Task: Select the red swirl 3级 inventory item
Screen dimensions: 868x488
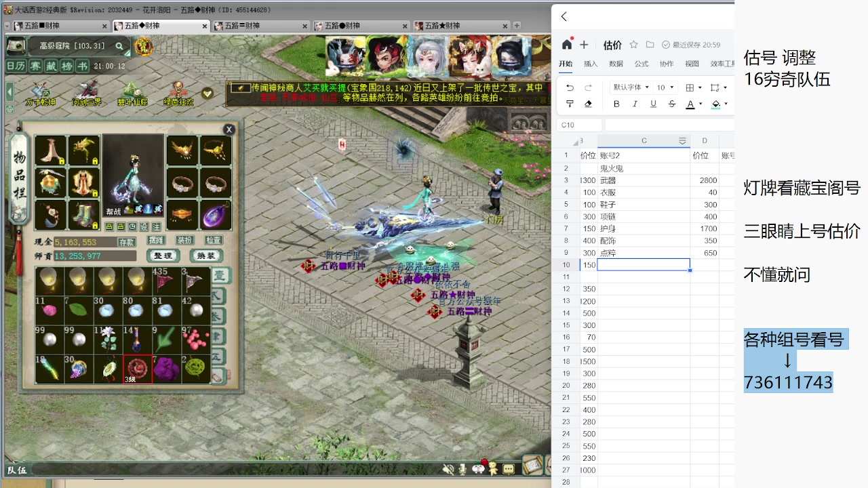Action: click(138, 369)
